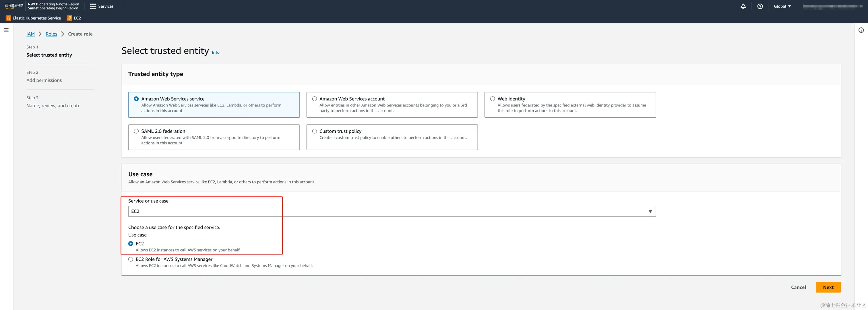Select Amazon Web Services service radio button
868x310 pixels.
(x=136, y=99)
